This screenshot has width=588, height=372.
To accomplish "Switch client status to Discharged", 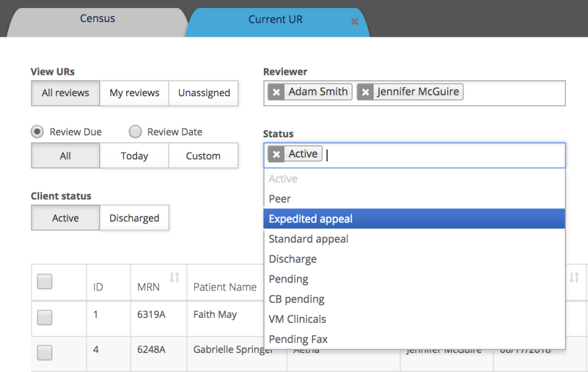I will (134, 218).
